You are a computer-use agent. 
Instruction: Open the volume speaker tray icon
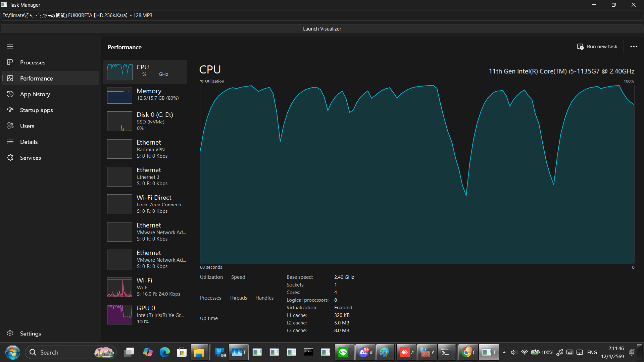pyautogui.click(x=513, y=352)
